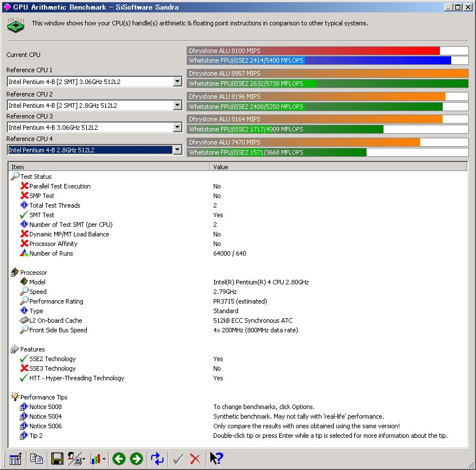Open the Reference CPU 4 dropdown arrow

pos(178,150)
